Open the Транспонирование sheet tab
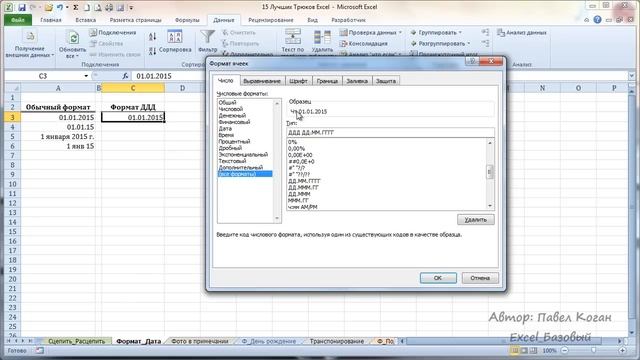Viewport: 640px width, 360px height. click(337, 341)
